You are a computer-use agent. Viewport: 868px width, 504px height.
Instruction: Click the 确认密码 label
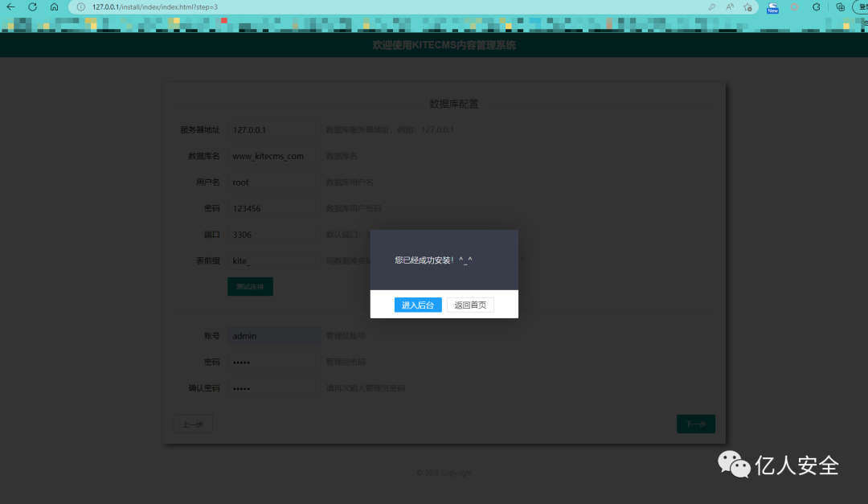click(x=203, y=388)
